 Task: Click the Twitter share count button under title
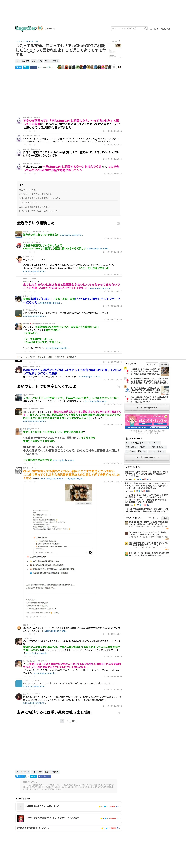click(19, 67)
